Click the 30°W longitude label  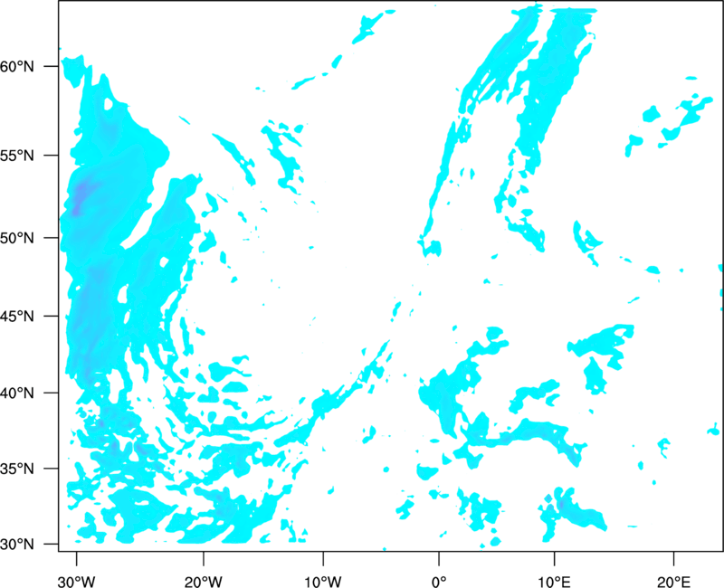(x=77, y=582)
